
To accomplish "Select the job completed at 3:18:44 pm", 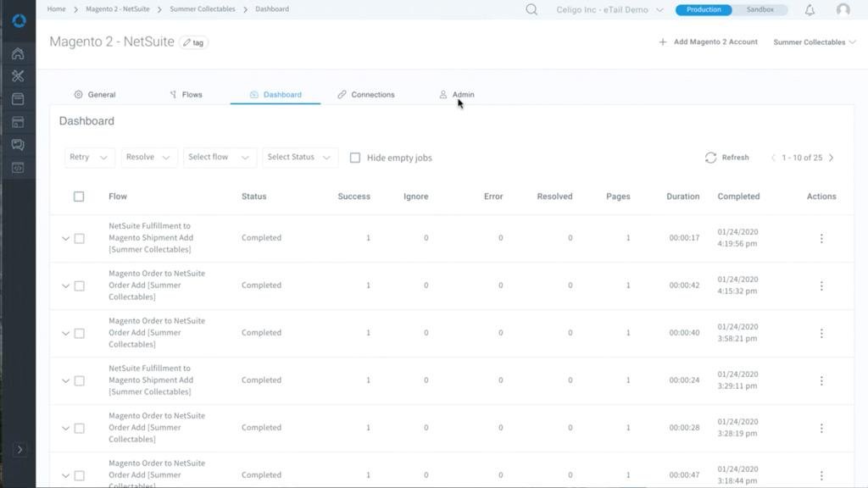I will [x=79, y=475].
